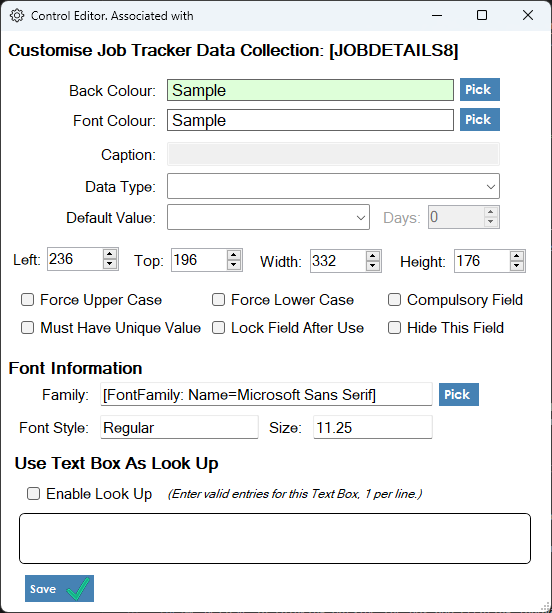
Task: Decrease the Left value
Action: 110,263
